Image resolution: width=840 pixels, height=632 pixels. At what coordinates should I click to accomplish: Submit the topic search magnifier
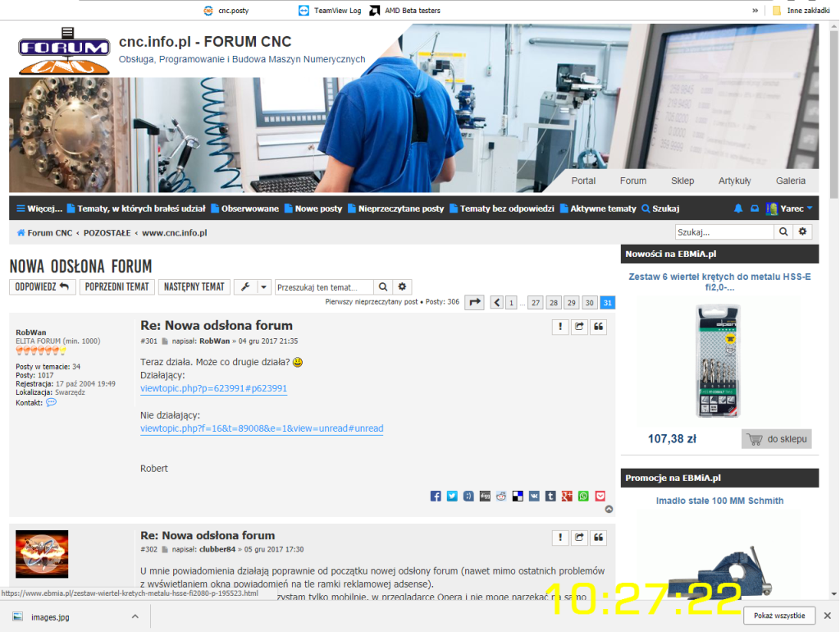pos(383,286)
